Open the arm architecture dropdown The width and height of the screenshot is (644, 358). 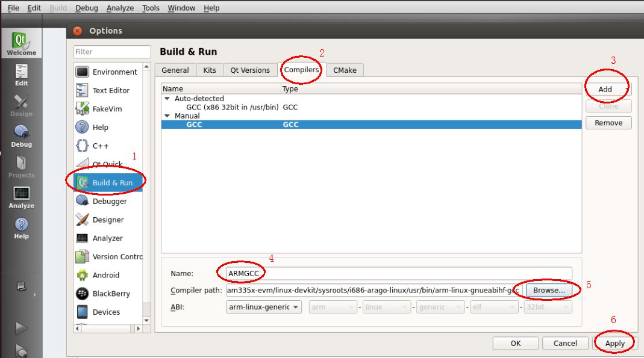333,307
